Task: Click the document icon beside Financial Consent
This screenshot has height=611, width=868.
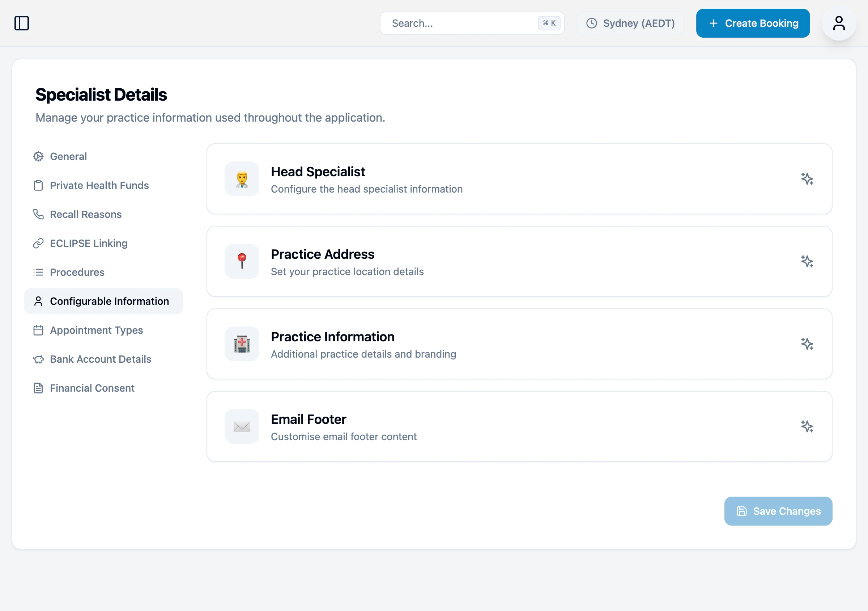Action: tap(38, 388)
